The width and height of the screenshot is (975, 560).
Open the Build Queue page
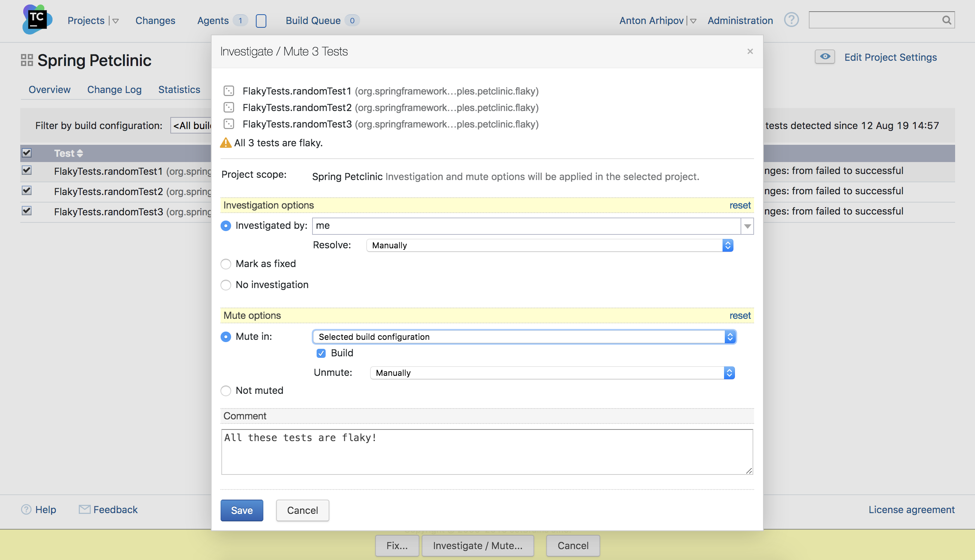click(313, 20)
